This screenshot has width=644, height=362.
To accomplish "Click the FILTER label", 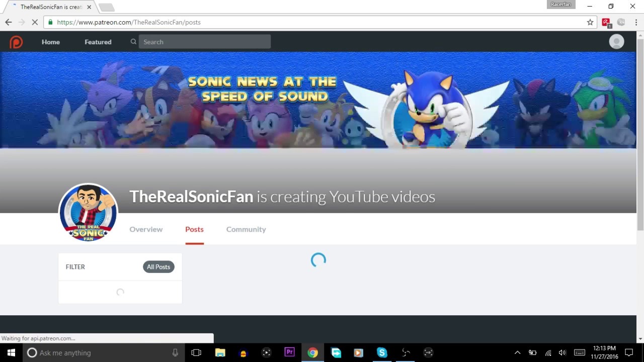I will coord(75,267).
